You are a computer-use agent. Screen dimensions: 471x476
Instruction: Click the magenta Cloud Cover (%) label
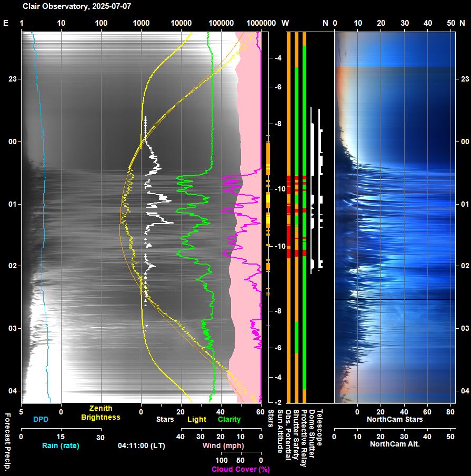(x=240, y=469)
